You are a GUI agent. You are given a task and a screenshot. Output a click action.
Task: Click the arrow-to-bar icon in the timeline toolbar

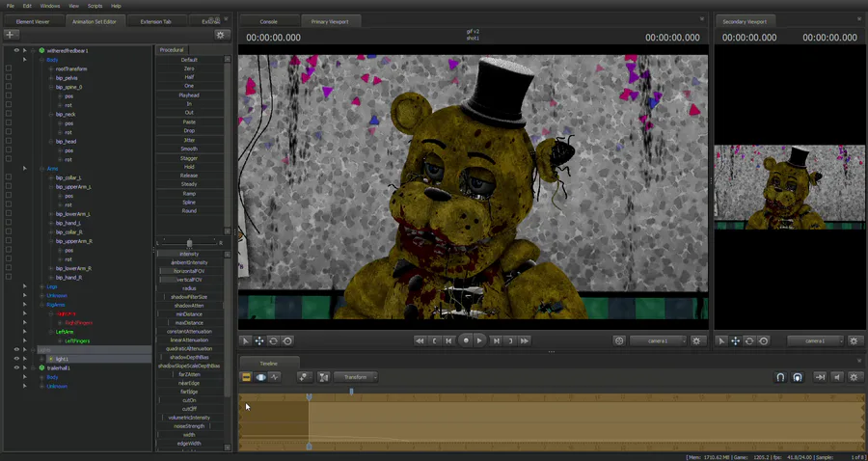(x=821, y=377)
